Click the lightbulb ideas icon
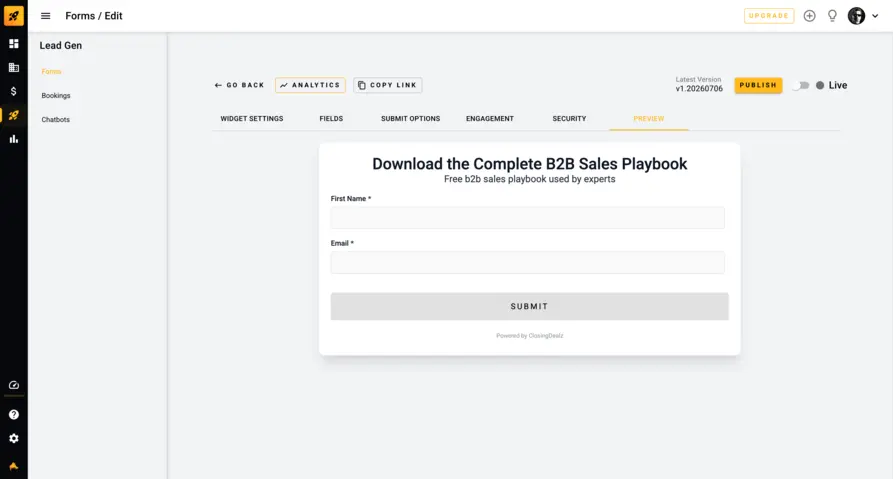Viewport: 893px width, 479px height. click(832, 16)
